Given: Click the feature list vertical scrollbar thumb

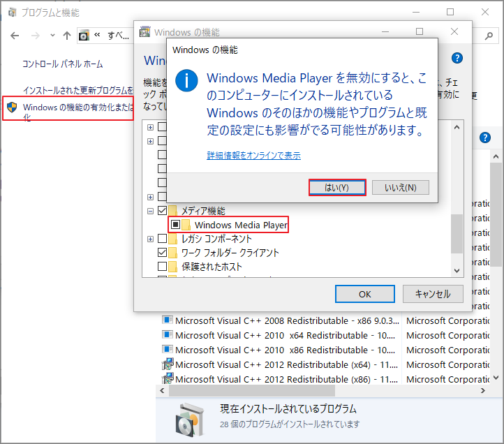Looking at the screenshot, I should click(457, 234).
